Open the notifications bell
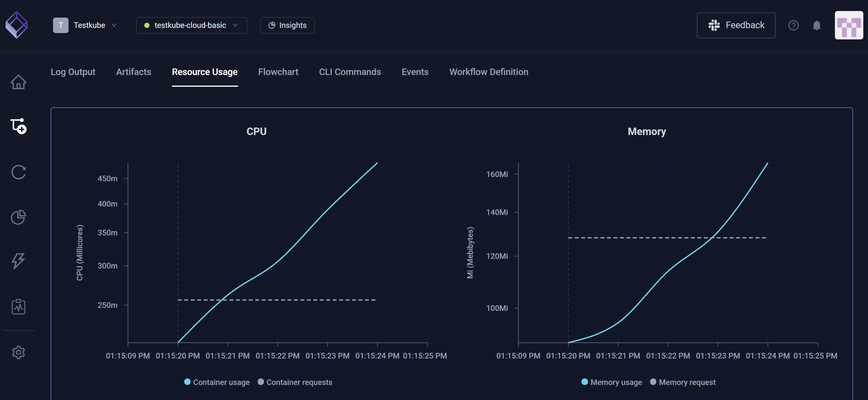 (816, 25)
